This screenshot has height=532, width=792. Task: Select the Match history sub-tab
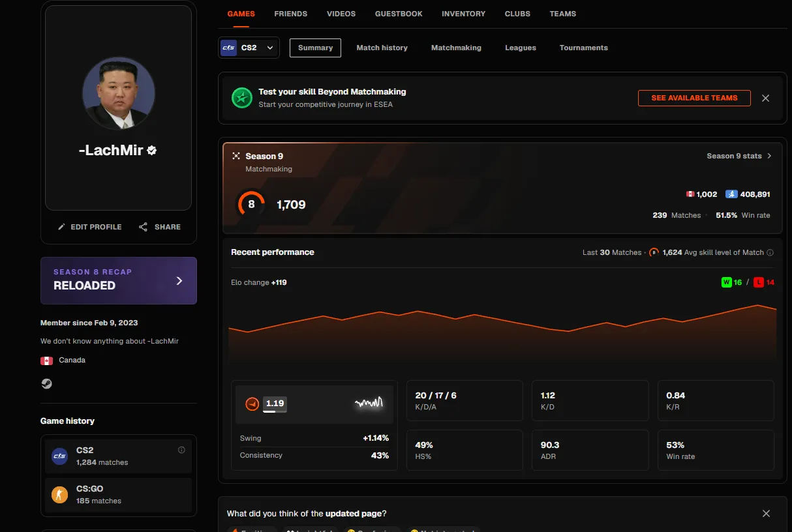pos(382,48)
